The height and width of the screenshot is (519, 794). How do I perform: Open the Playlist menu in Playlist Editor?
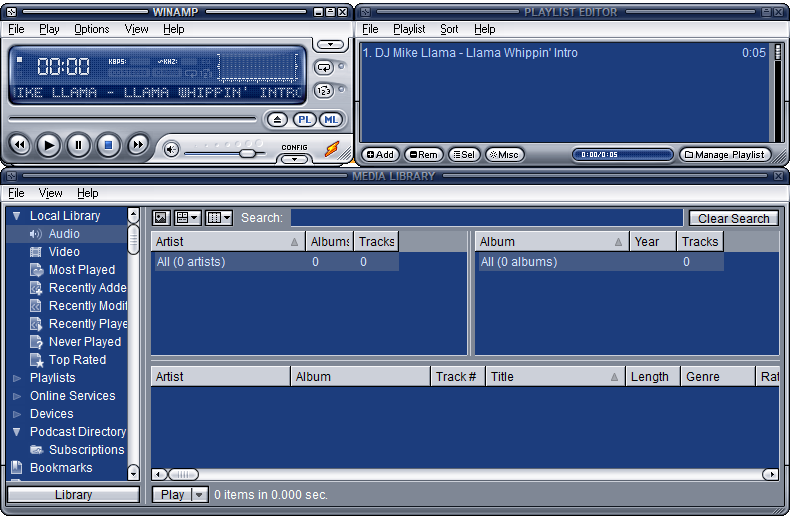coord(409,29)
